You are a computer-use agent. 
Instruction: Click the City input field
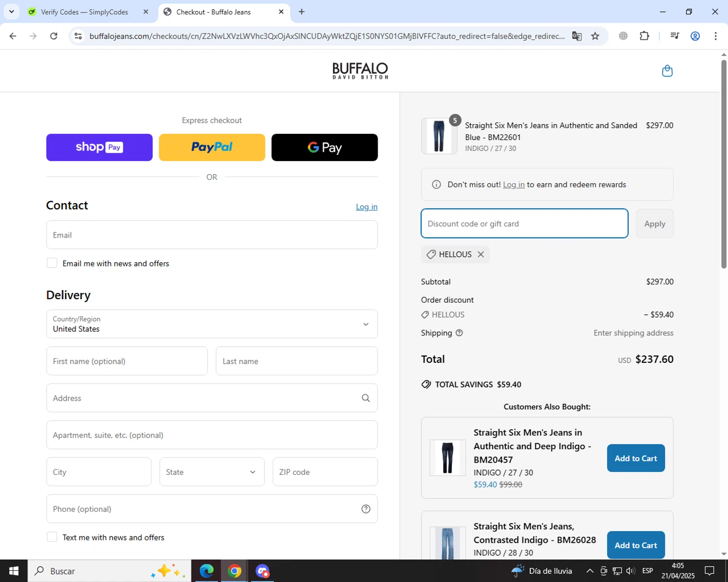[99, 472]
